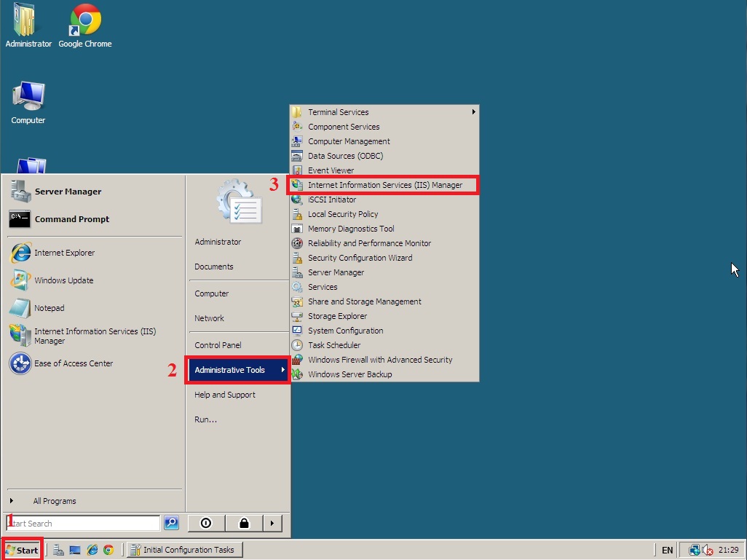Select Server Manager in Administrative Tools submenu
This screenshot has height=560, width=747.
pyautogui.click(x=384, y=272)
